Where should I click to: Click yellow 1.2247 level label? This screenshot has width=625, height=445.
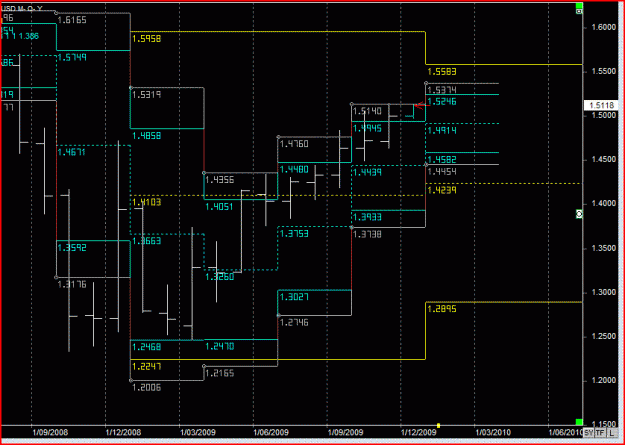(146, 366)
